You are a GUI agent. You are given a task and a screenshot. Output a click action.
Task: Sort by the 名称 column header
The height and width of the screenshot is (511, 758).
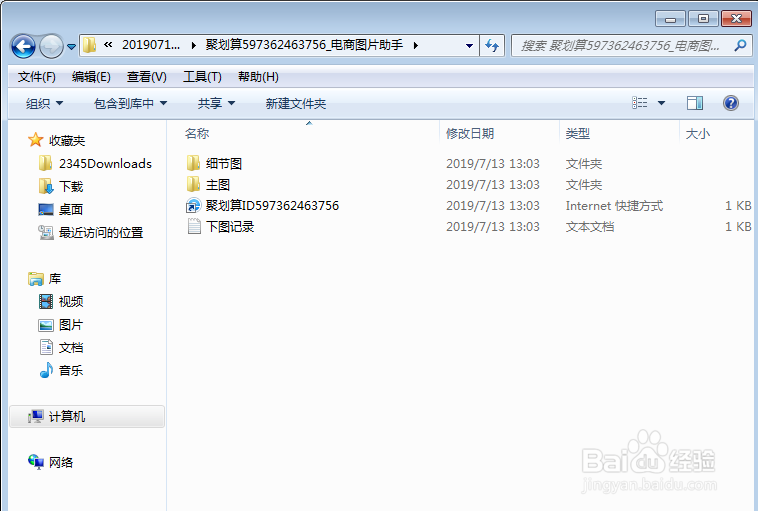pyautogui.click(x=197, y=133)
